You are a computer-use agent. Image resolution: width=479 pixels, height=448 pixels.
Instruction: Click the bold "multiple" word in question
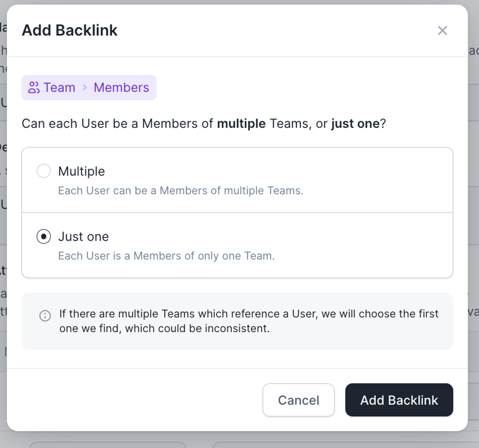(241, 124)
